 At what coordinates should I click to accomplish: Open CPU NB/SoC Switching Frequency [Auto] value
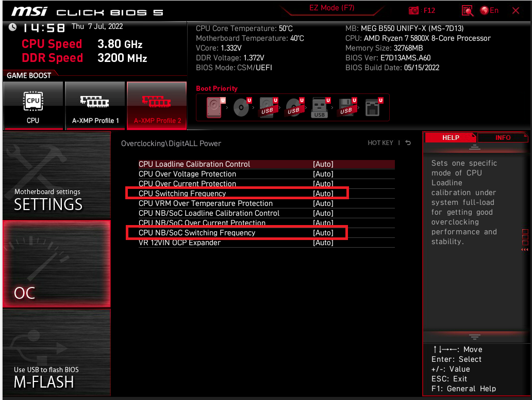[323, 233]
